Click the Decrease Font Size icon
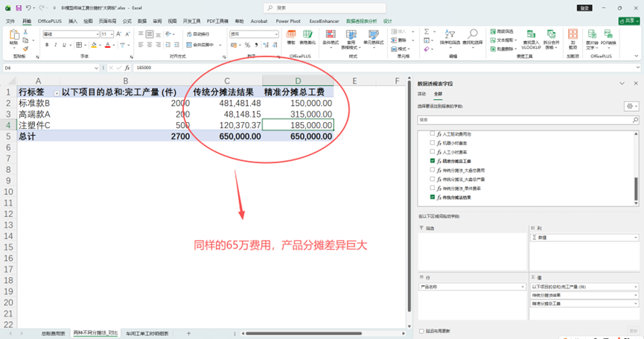 tap(127, 34)
